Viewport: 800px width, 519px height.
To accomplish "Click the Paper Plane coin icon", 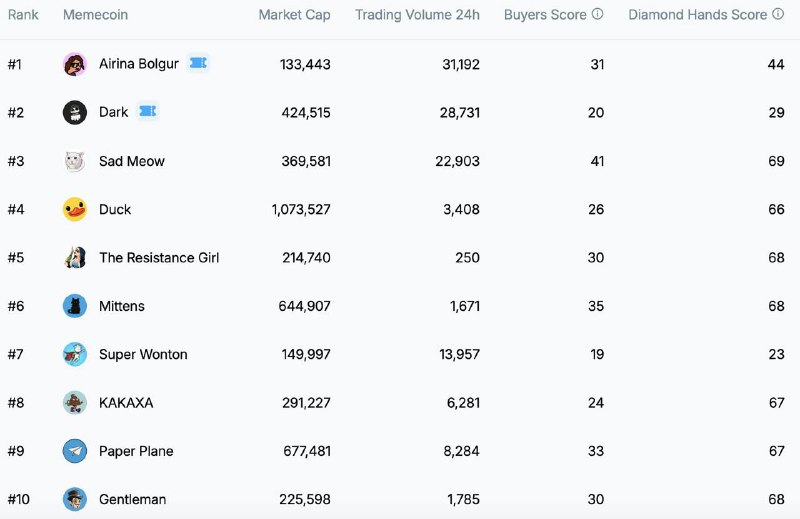I will click(74, 451).
